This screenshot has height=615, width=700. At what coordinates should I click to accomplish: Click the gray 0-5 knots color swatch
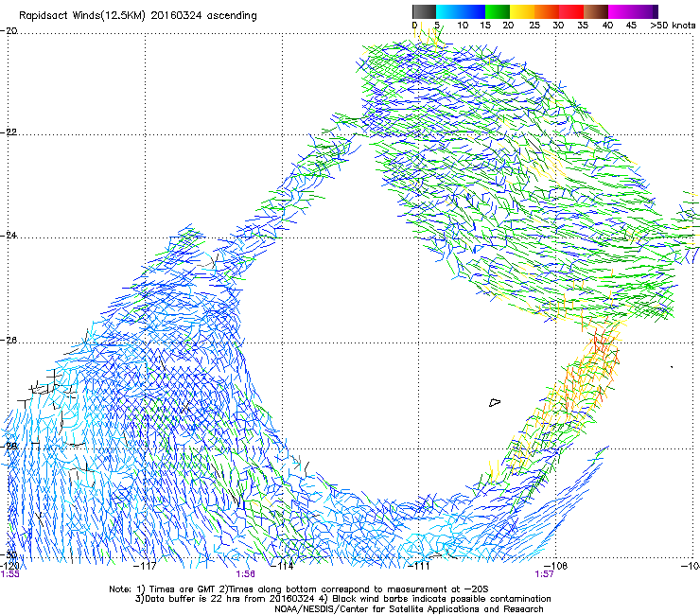click(x=424, y=11)
